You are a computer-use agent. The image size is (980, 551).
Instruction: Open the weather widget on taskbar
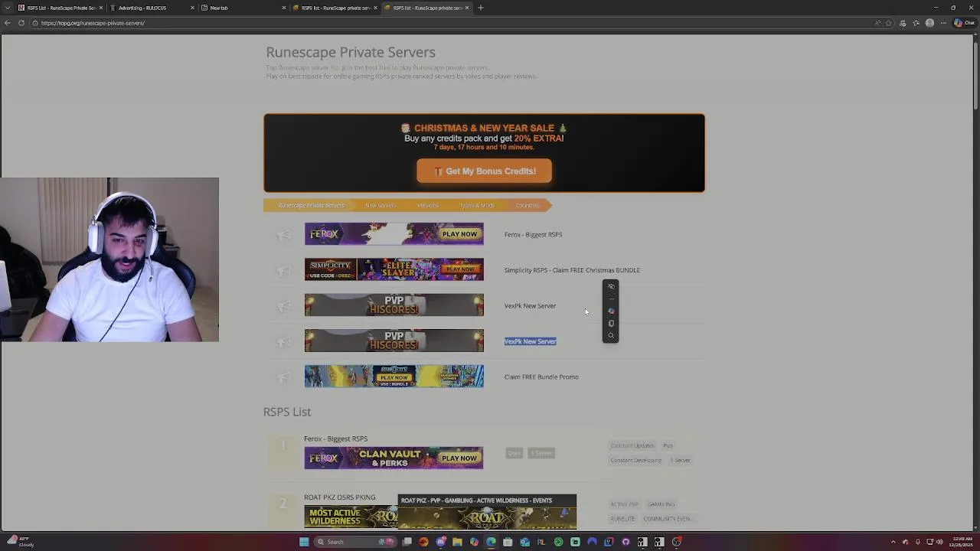[x=20, y=542]
